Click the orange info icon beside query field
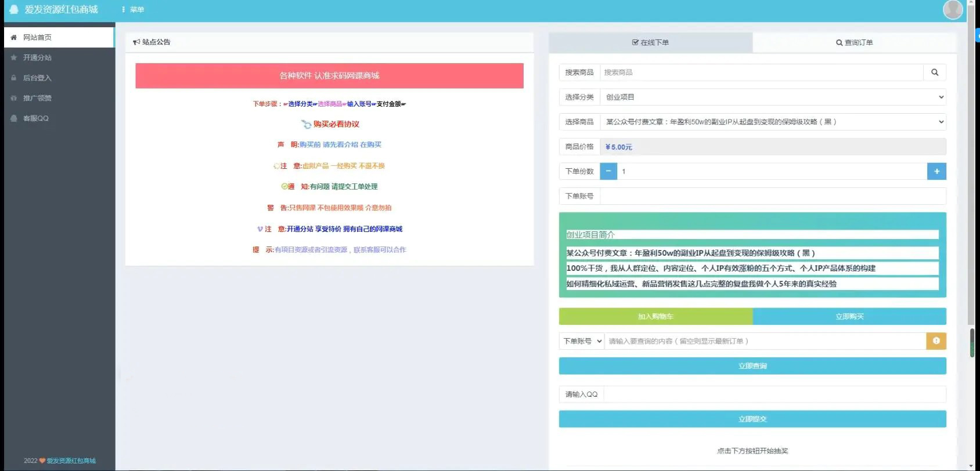Image resolution: width=980 pixels, height=471 pixels. click(x=936, y=341)
